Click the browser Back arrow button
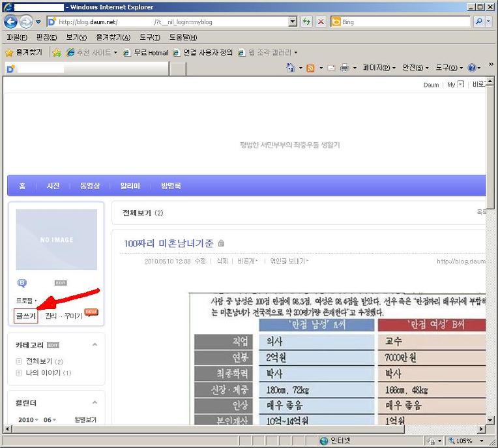498x448 pixels. [x=10, y=22]
